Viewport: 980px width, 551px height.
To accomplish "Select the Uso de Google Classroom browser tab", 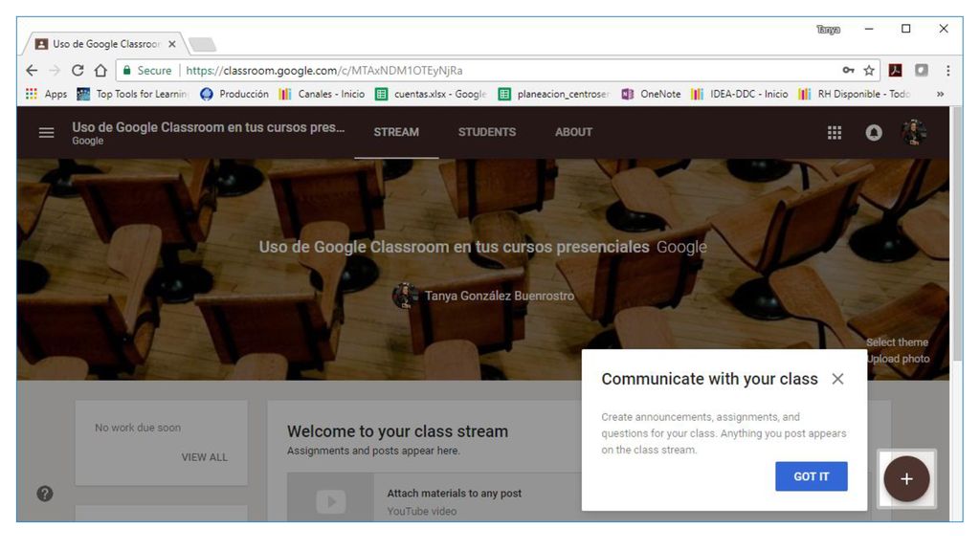I will pos(105,44).
